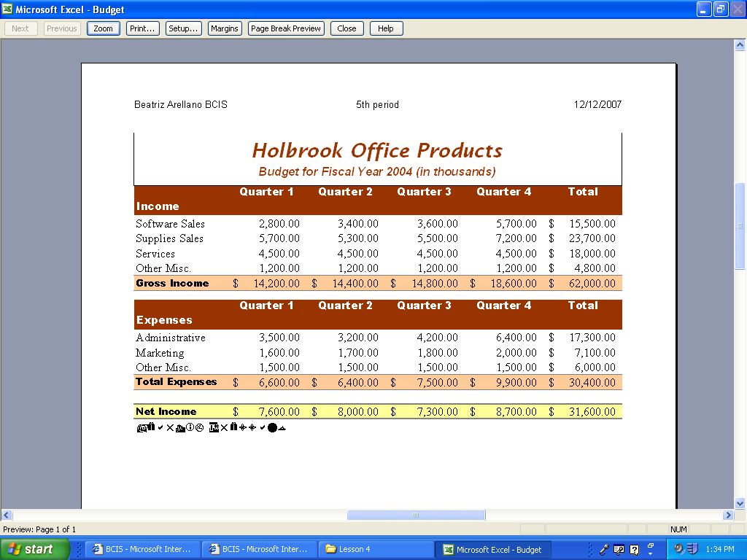The height and width of the screenshot is (560, 747).
Task: Open the Windows start menu
Action: 35,549
